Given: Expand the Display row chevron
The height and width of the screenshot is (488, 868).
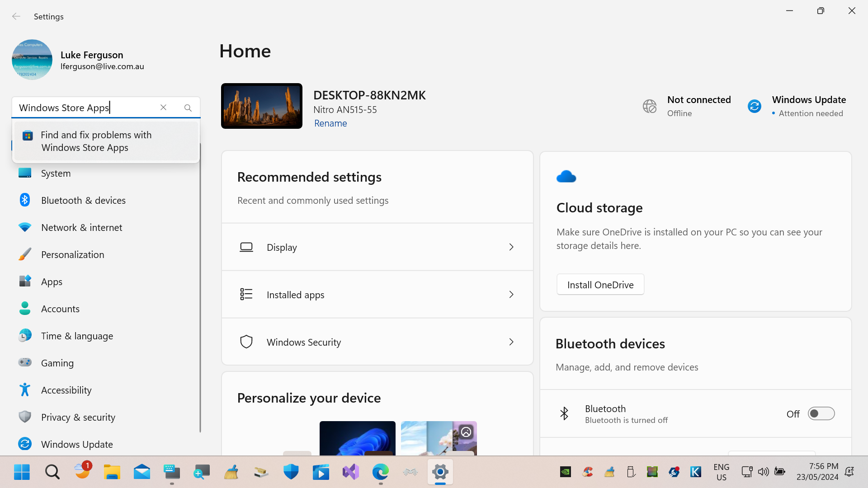Looking at the screenshot, I should [511, 247].
